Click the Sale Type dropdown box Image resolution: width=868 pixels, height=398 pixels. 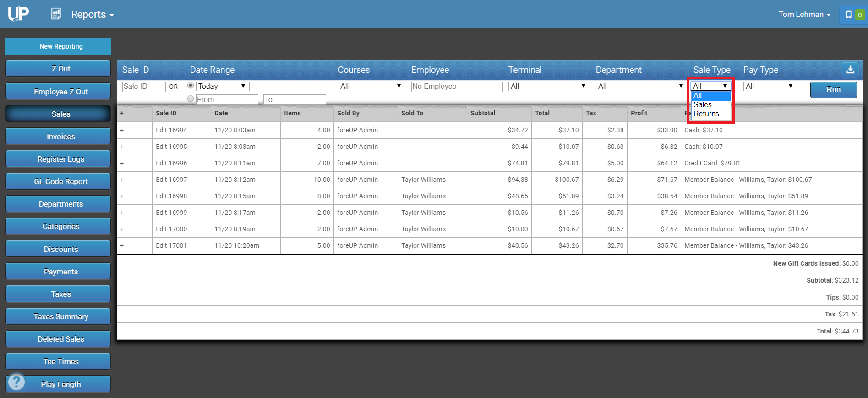point(711,86)
